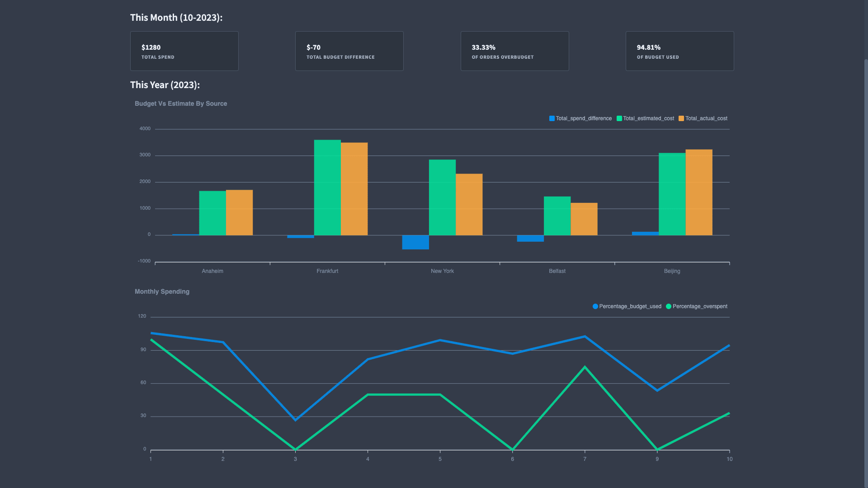
Task: Toggle Total_spend_difference legend swatch
Action: pyautogui.click(x=552, y=118)
